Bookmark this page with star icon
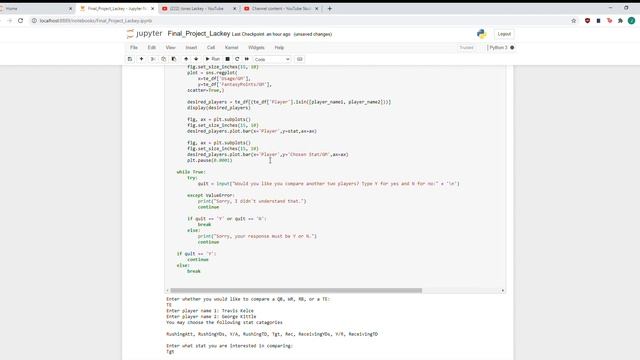Image resolution: width=640 pixels, height=360 pixels. [x=573, y=20]
